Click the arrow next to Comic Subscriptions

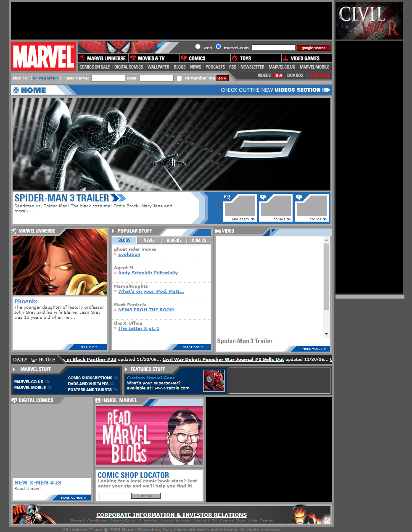pyautogui.click(x=116, y=378)
